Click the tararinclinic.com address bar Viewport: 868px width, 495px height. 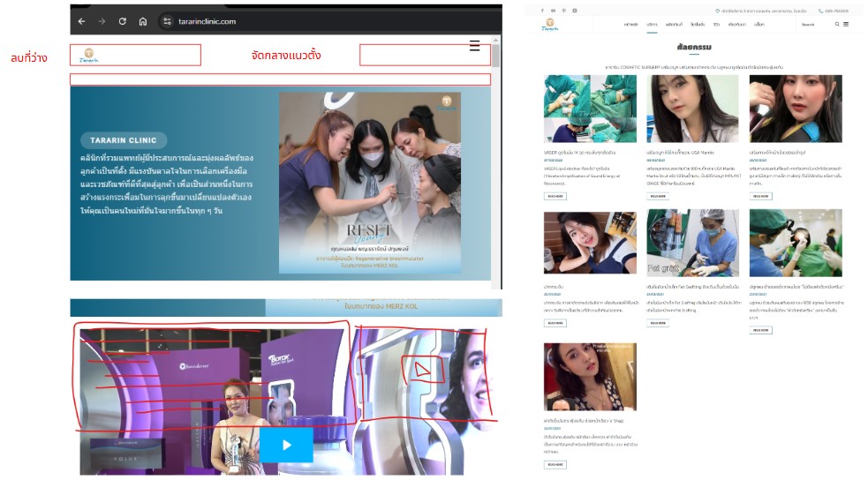pyautogui.click(x=265, y=21)
